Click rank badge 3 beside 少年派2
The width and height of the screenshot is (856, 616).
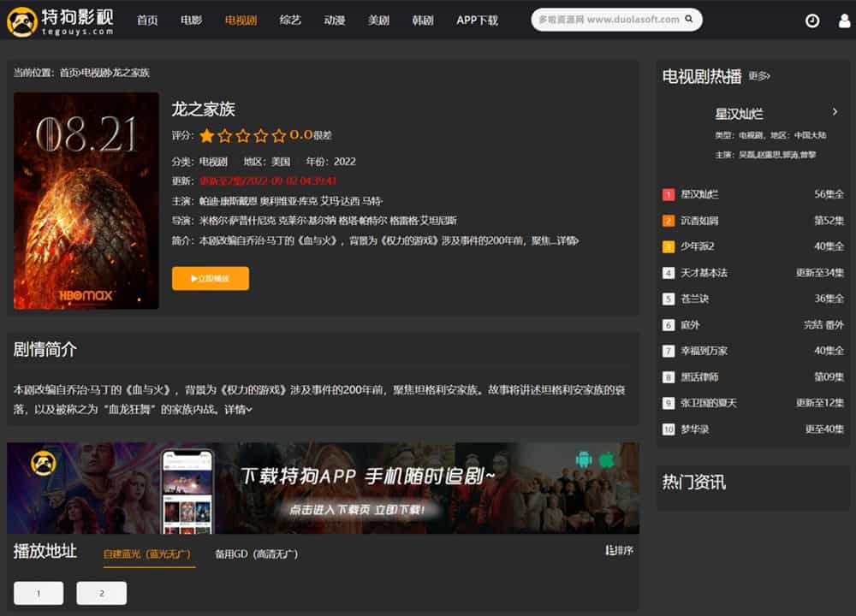click(x=669, y=246)
